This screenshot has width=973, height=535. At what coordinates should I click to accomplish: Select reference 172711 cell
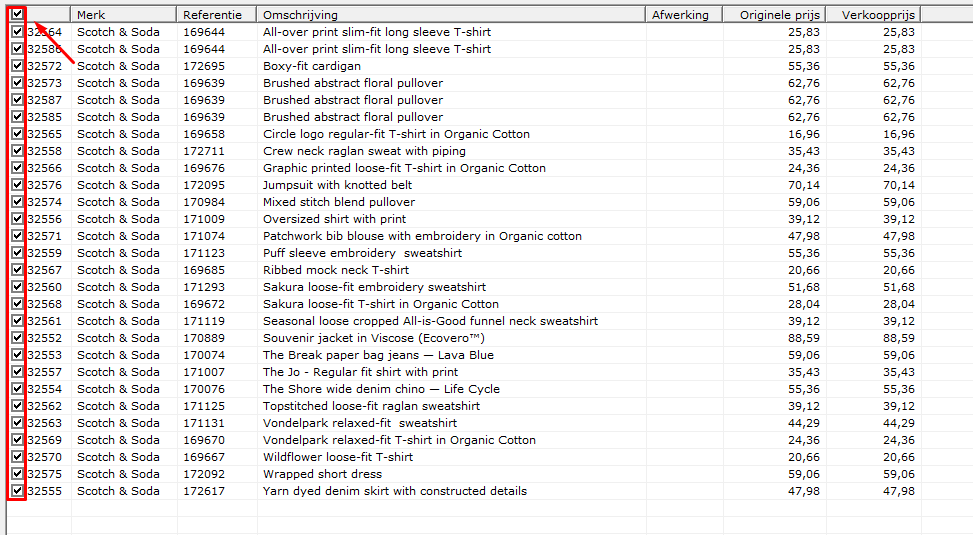[204, 151]
